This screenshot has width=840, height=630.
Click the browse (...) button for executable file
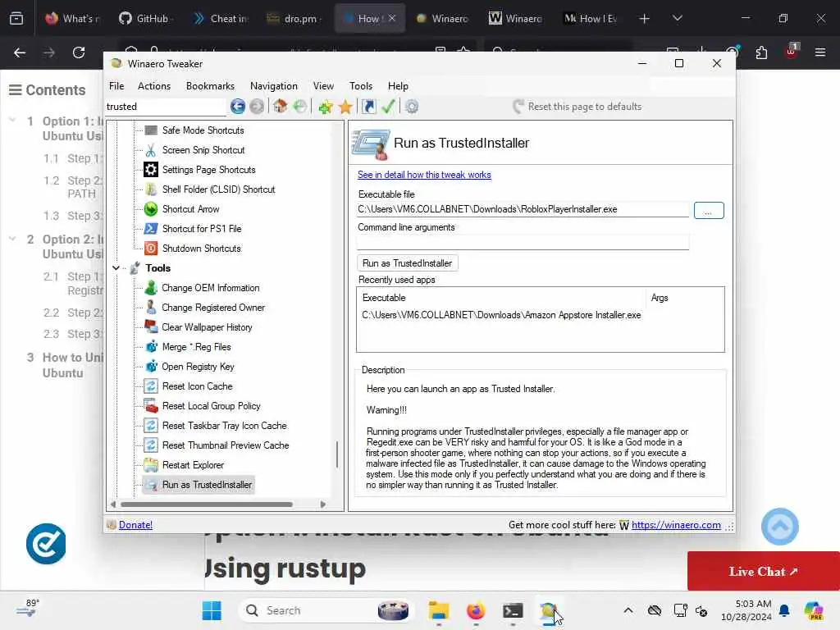click(708, 211)
